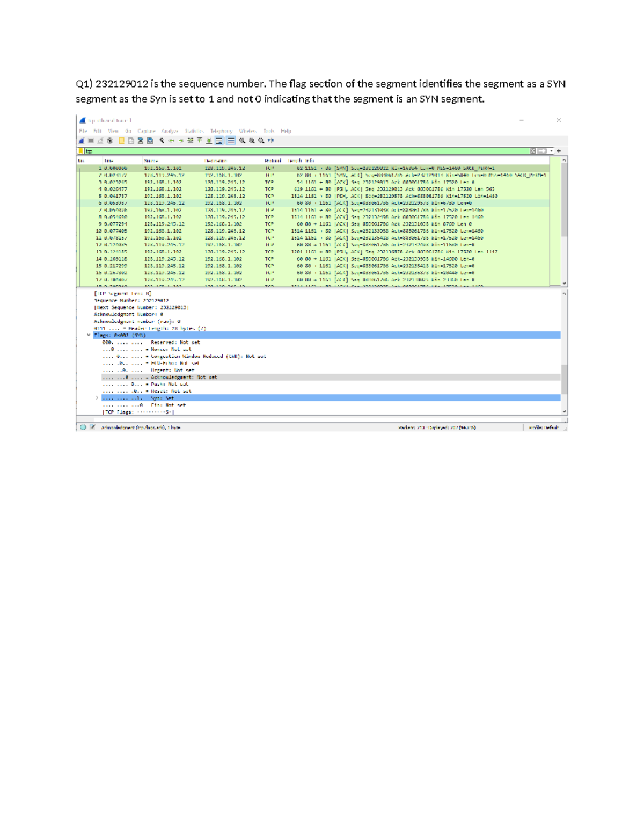644x834 pixels.
Task: Click the go to specific packet icon
Action: tap(191, 141)
